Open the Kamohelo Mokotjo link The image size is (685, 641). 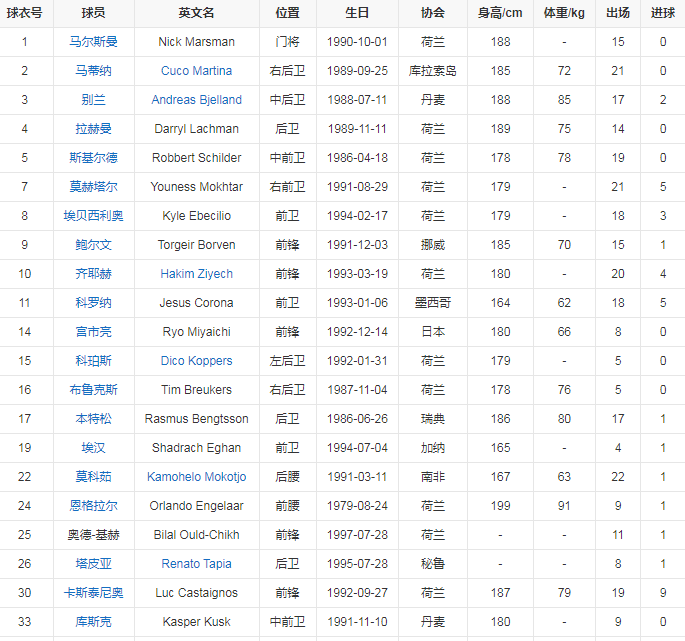coord(196,477)
